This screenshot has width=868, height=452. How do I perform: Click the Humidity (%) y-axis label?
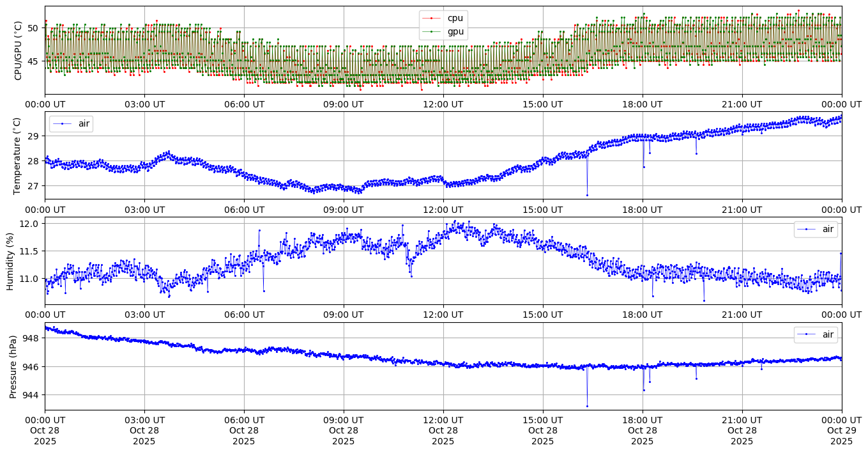10,261
